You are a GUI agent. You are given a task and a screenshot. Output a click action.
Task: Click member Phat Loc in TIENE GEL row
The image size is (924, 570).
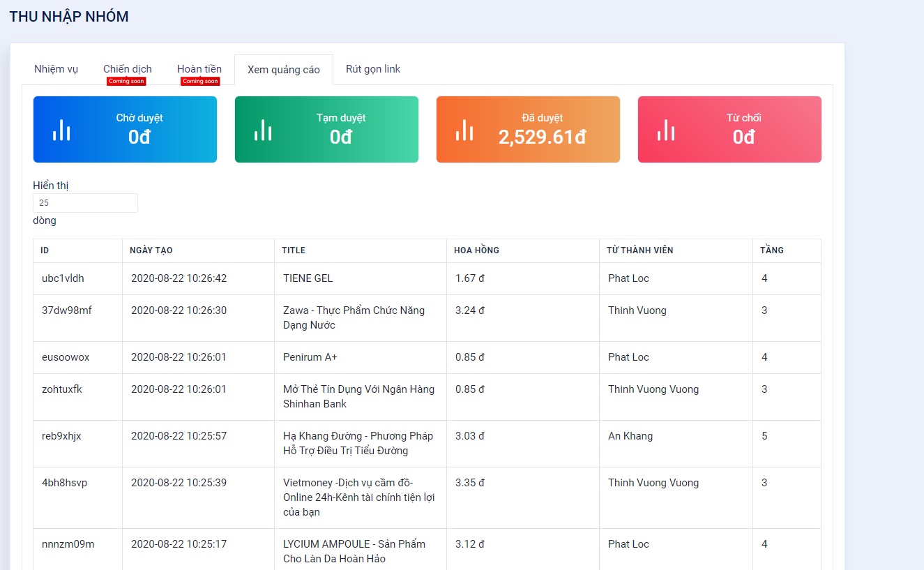(x=628, y=278)
